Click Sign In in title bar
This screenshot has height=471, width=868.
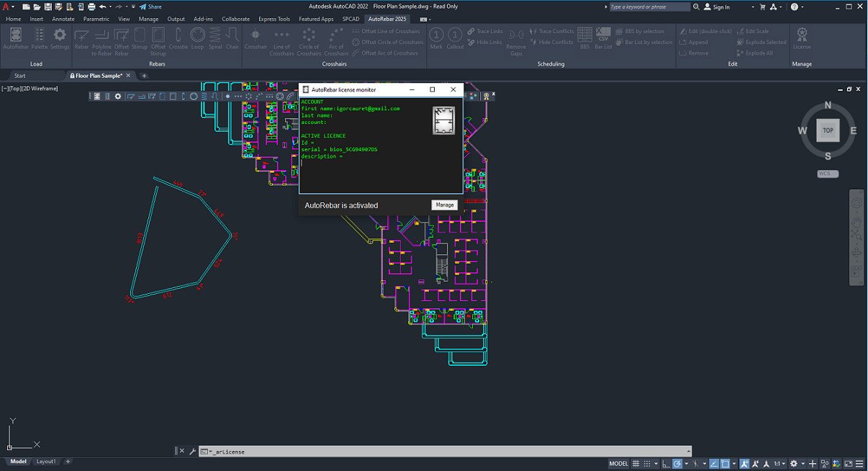(x=717, y=6)
